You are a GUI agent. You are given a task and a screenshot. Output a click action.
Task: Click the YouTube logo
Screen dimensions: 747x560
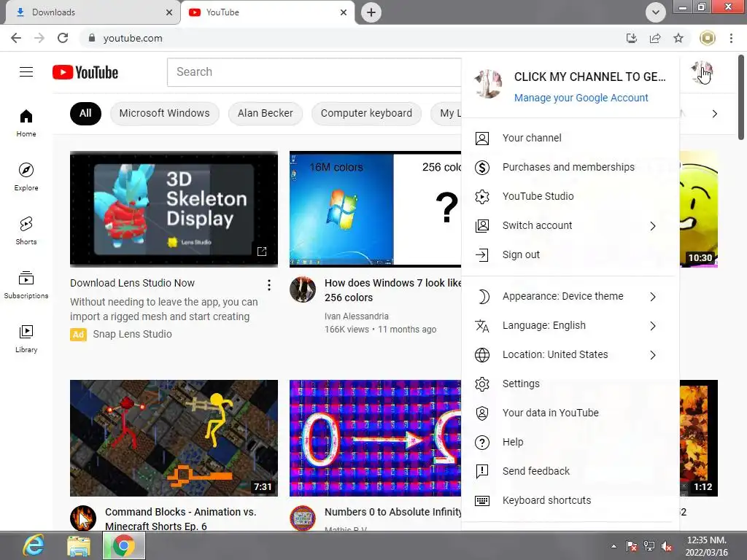point(85,72)
